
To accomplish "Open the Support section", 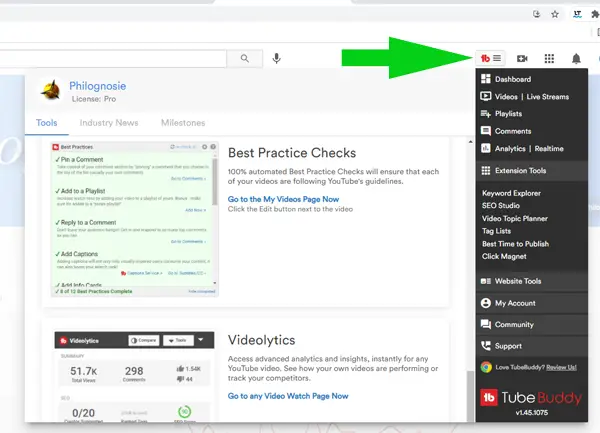I will [x=532, y=346].
